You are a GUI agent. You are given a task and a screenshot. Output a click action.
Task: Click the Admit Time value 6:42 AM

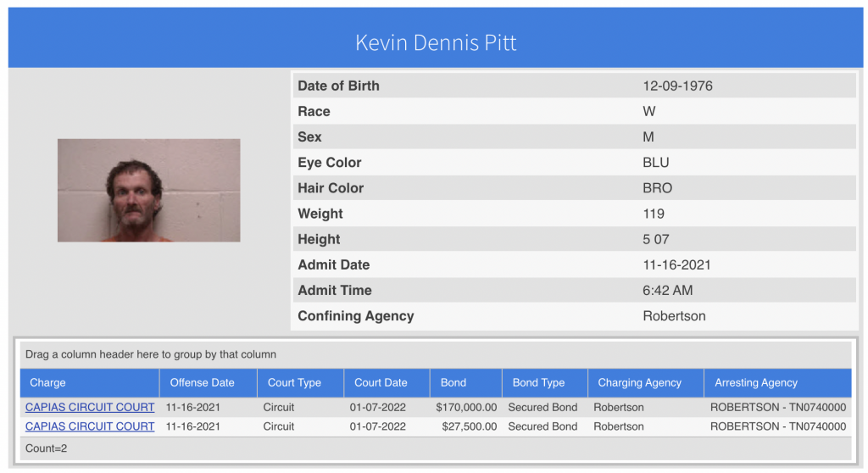point(666,290)
